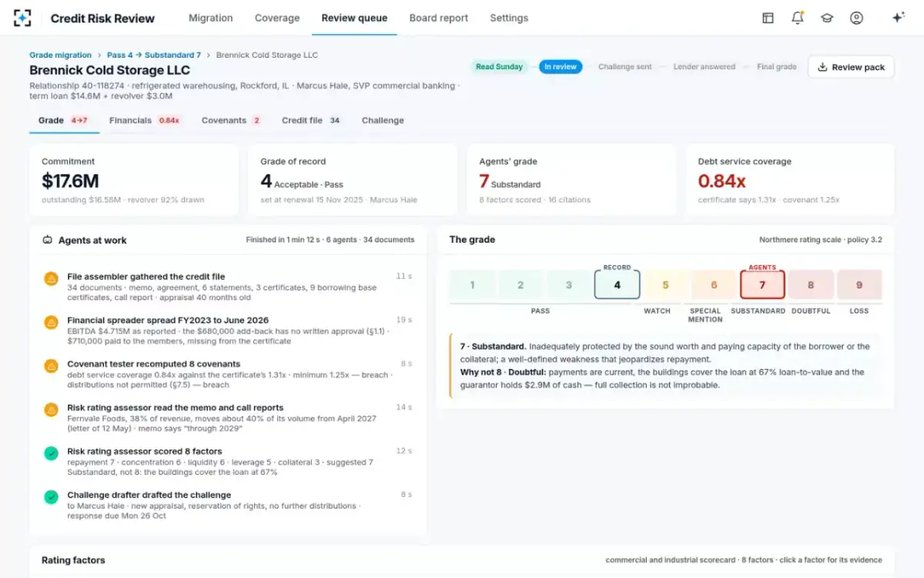Open the layout panel icon in header
Screen dimensions: 924x578
(768, 18)
